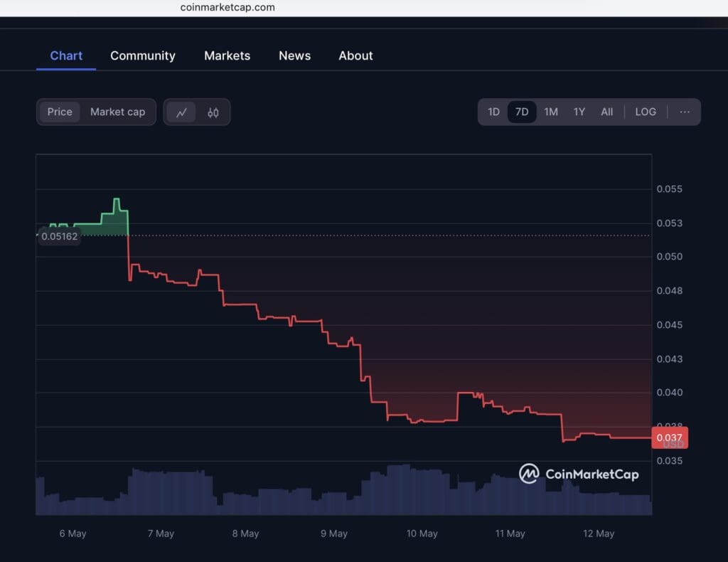Screen dimensions: 728x562
Task: Click the 0.05162 price marker label
Action: point(60,236)
